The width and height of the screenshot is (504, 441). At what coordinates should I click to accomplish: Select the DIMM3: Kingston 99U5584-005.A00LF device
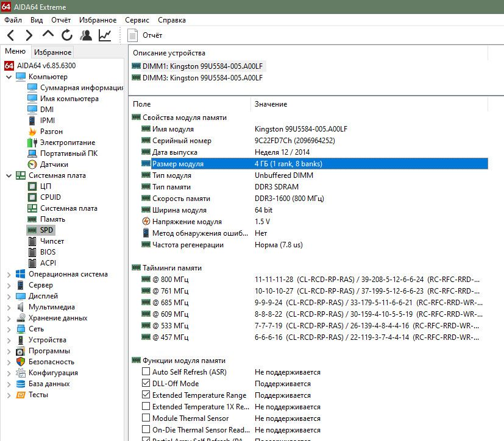(x=202, y=78)
